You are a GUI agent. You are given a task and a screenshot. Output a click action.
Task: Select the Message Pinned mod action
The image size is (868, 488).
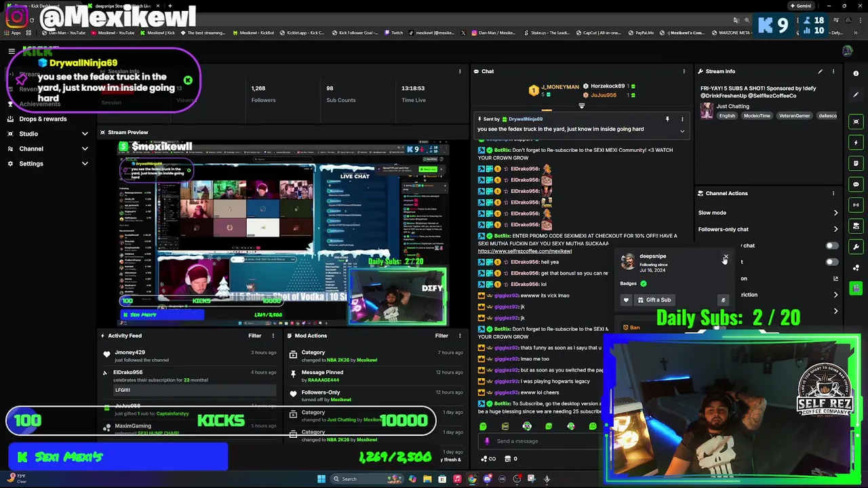[322, 372]
